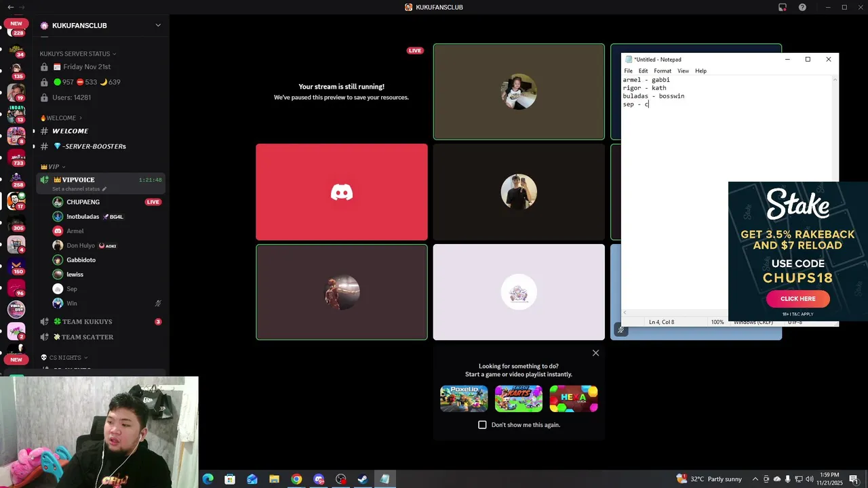
Task: Go back with Discord's back arrow
Action: point(10,7)
